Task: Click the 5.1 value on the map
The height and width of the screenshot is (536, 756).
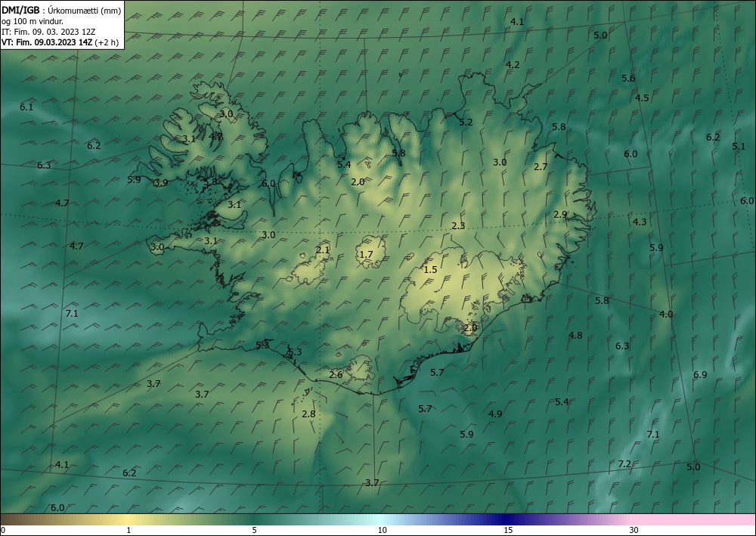Action: point(739,146)
